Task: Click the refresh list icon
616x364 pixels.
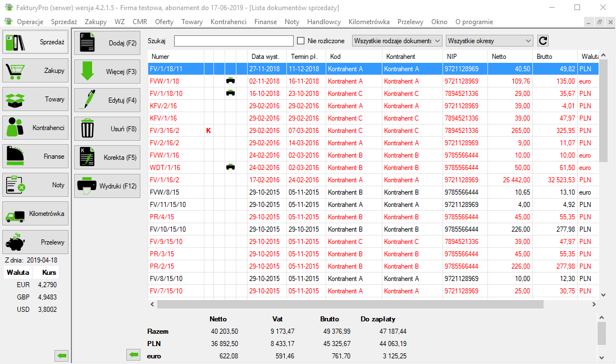Action: tap(542, 41)
